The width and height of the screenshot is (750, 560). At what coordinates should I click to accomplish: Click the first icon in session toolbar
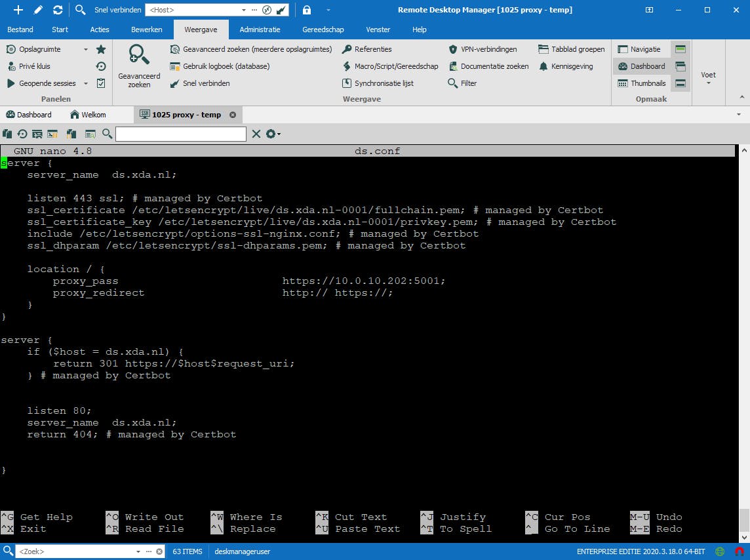pos(7,134)
